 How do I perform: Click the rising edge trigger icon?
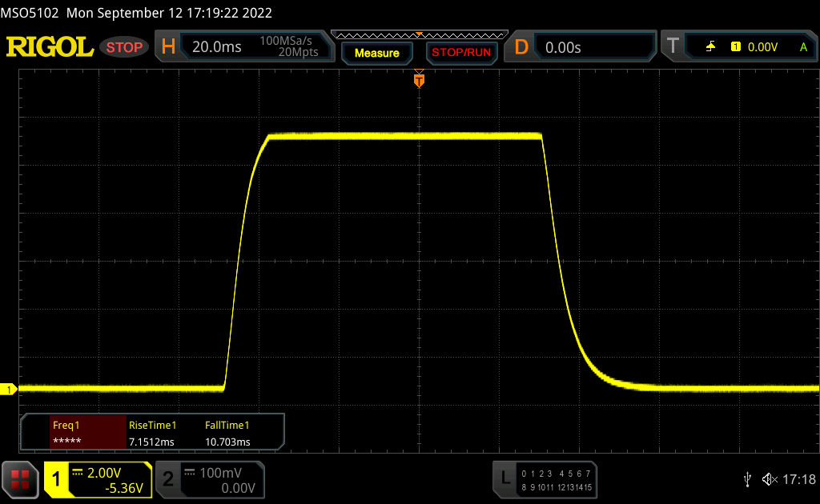click(711, 47)
